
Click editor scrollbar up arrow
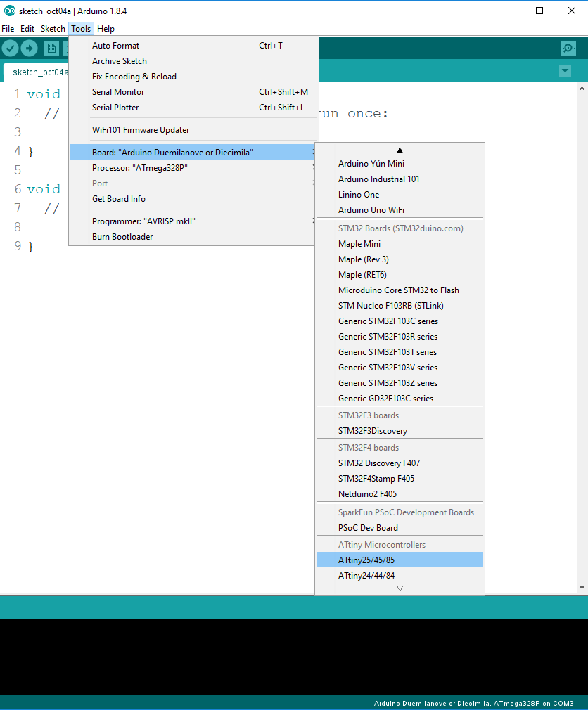582,89
